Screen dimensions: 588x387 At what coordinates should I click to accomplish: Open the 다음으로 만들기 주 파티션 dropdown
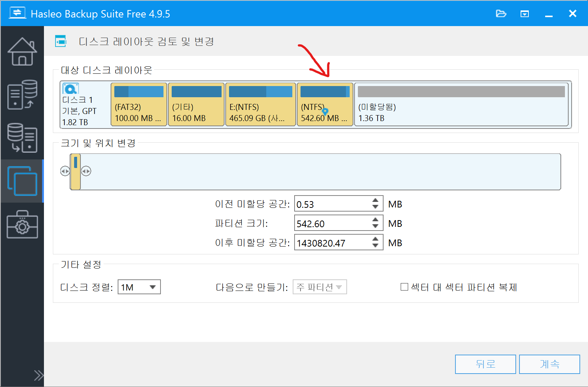pos(320,287)
